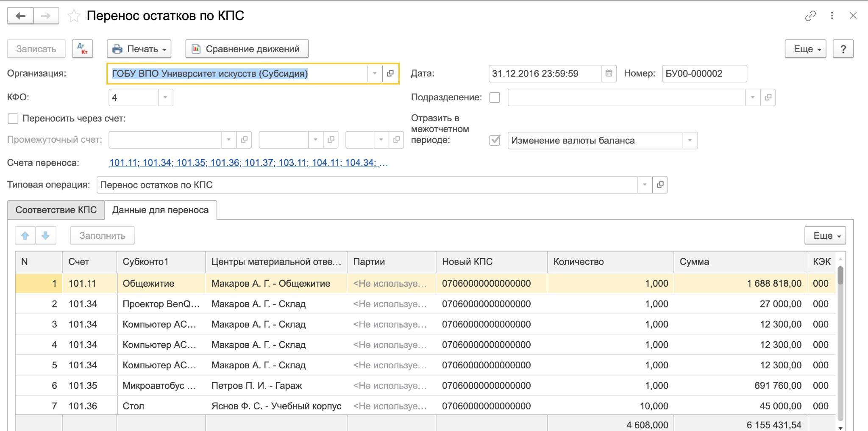868x431 pixels.
Task: Open calendar picker for Дата
Action: click(609, 73)
